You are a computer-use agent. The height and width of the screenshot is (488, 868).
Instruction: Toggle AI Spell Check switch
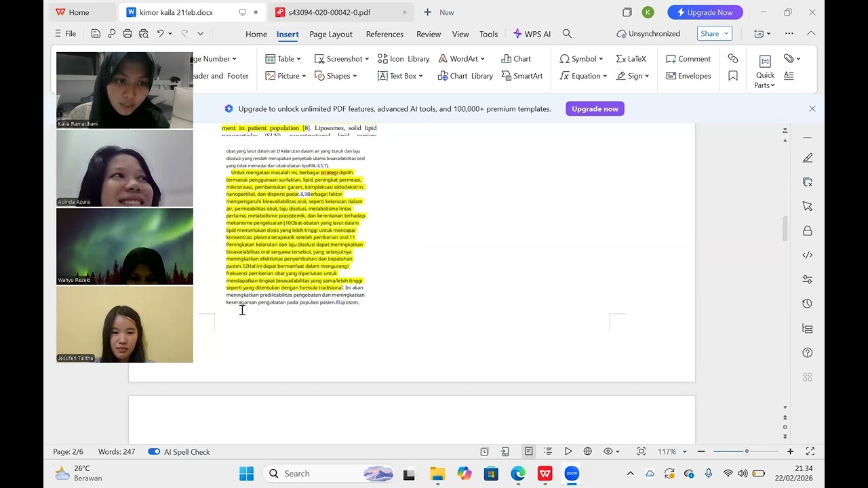[154, 452]
